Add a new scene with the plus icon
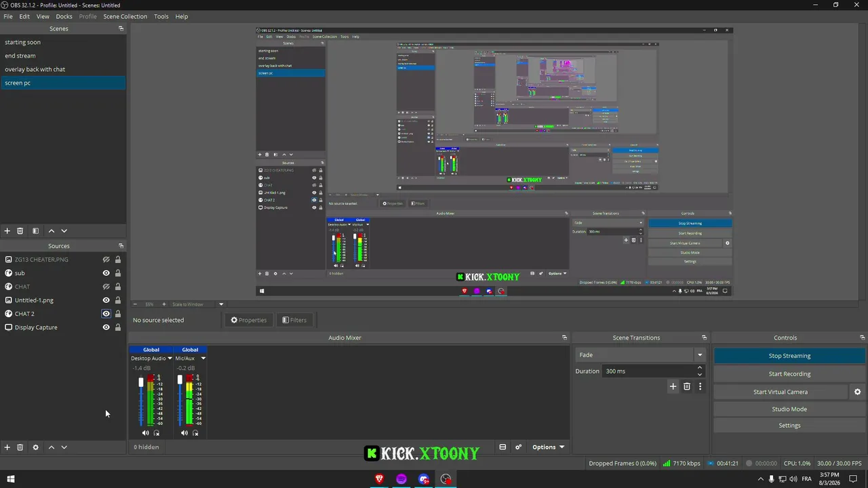868x488 pixels. (x=7, y=231)
